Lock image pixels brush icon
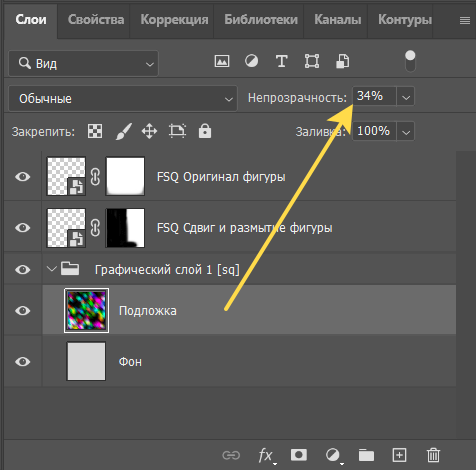 124,131
